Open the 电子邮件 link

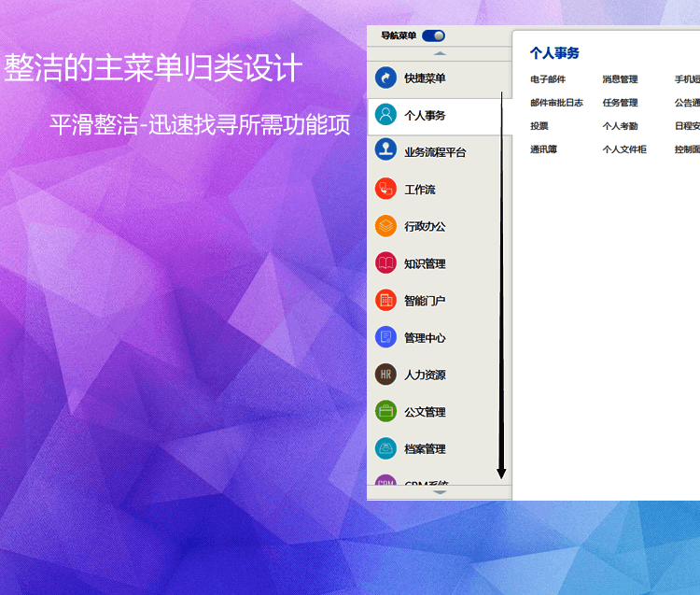pos(548,79)
